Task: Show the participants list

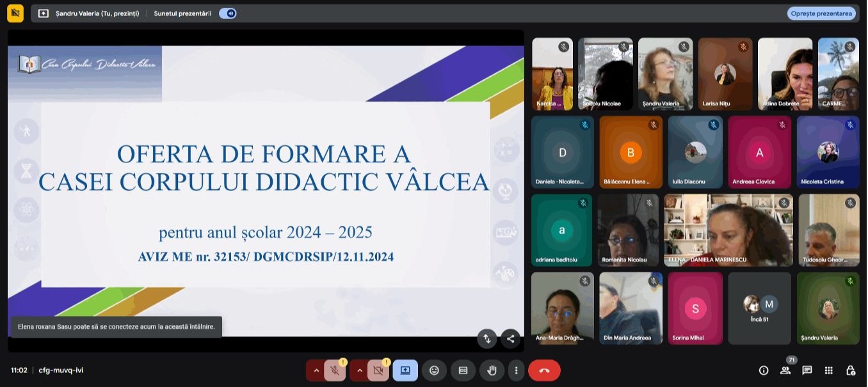Action: coord(785,370)
